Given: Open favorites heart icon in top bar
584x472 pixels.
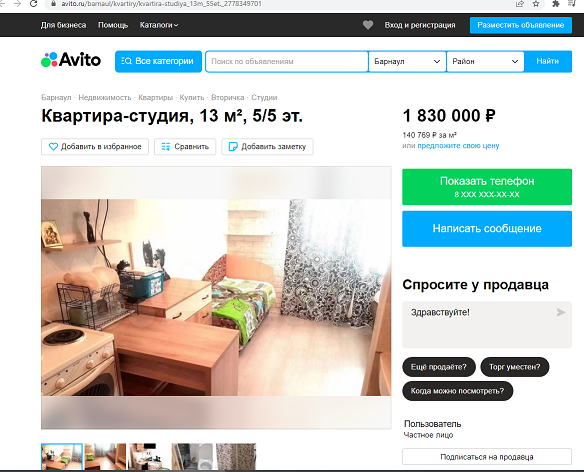Looking at the screenshot, I should (368, 25).
